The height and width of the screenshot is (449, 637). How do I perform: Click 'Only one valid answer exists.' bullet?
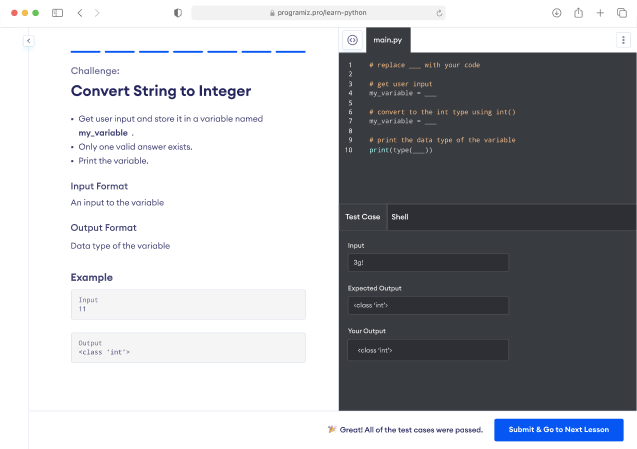135,147
